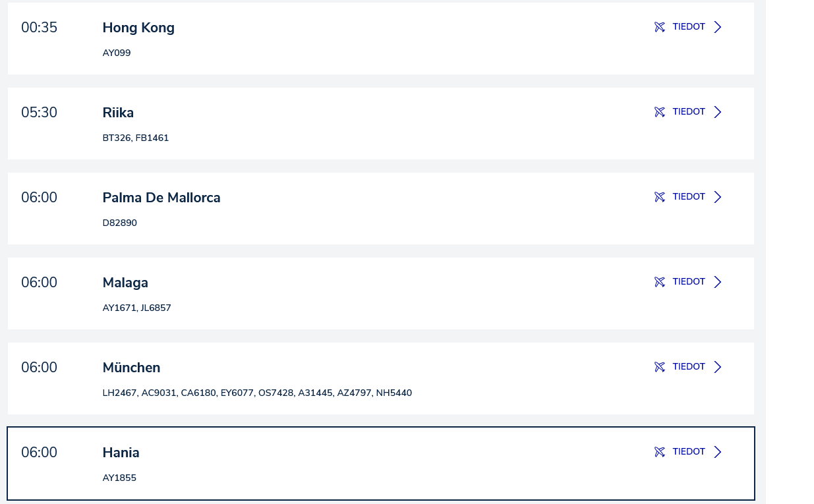Expand the Palma De Mallorca chevron arrow
This screenshot has height=504, width=814.
coord(718,197)
